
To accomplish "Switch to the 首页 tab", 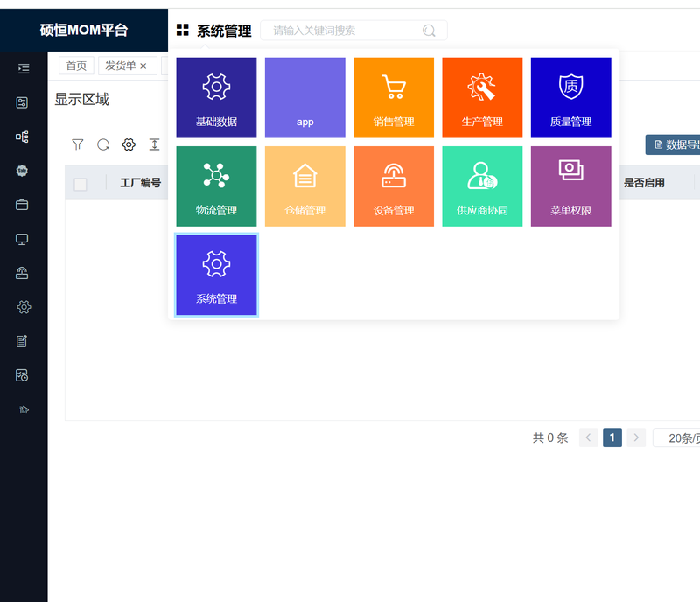I will point(76,66).
